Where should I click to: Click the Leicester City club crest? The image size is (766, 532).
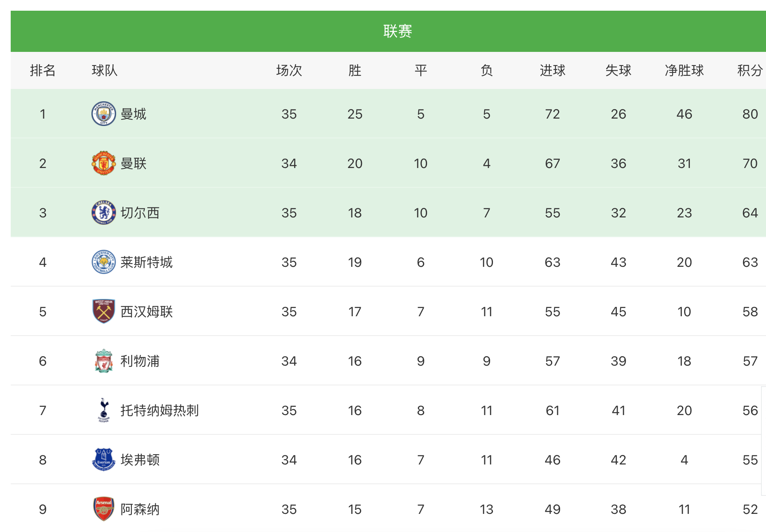click(x=103, y=262)
